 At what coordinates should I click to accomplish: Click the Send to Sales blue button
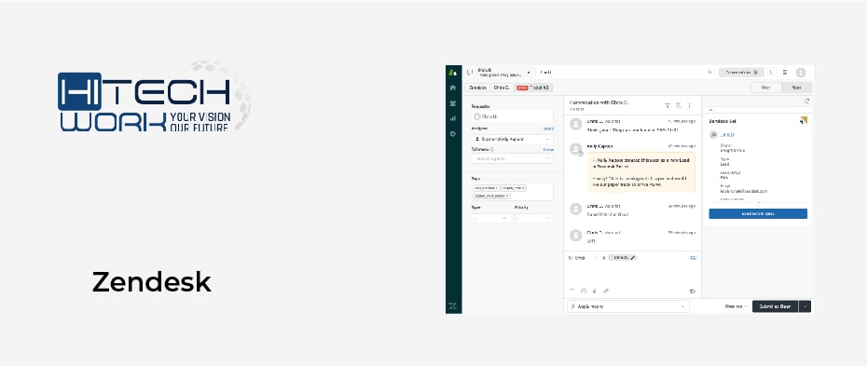(758, 214)
